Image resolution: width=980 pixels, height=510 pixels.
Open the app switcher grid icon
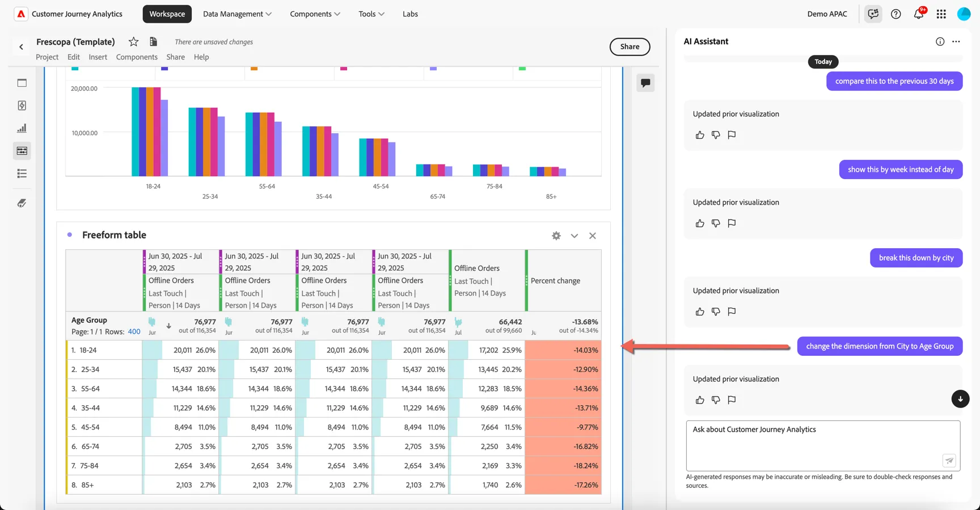click(x=941, y=14)
